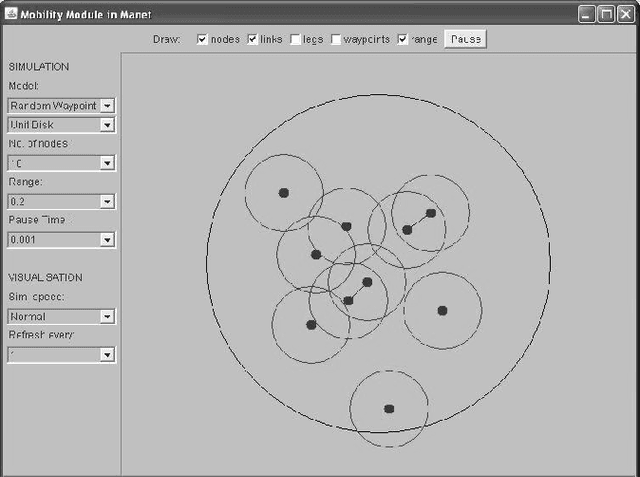Uncheck the nodes draw checkbox
The image size is (640, 477).
pyautogui.click(x=203, y=39)
